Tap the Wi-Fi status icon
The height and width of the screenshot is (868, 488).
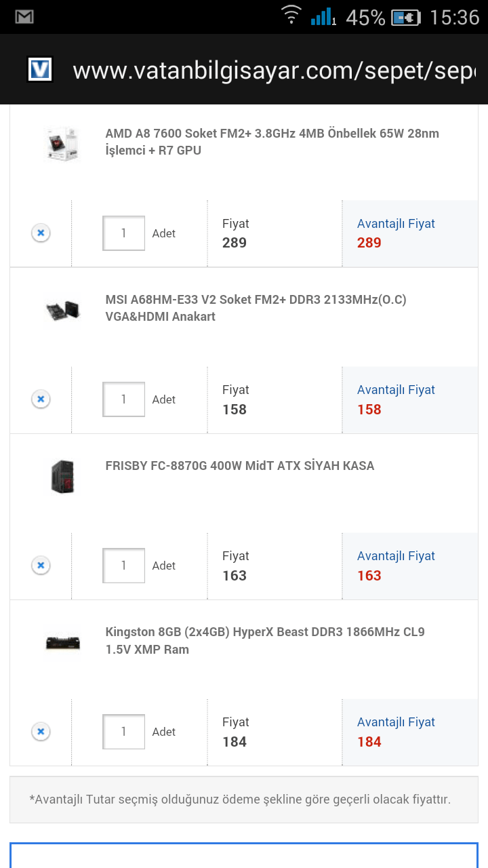pos(291,16)
